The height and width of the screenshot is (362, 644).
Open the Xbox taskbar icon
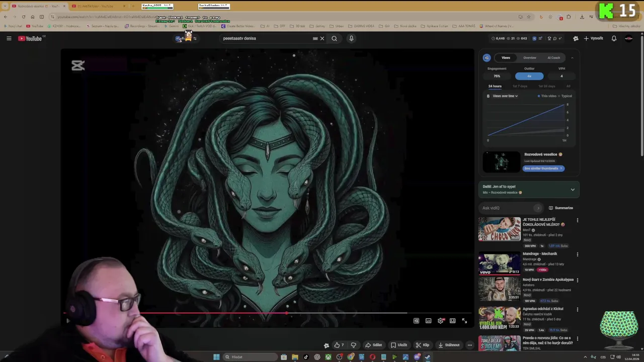[328, 357]
